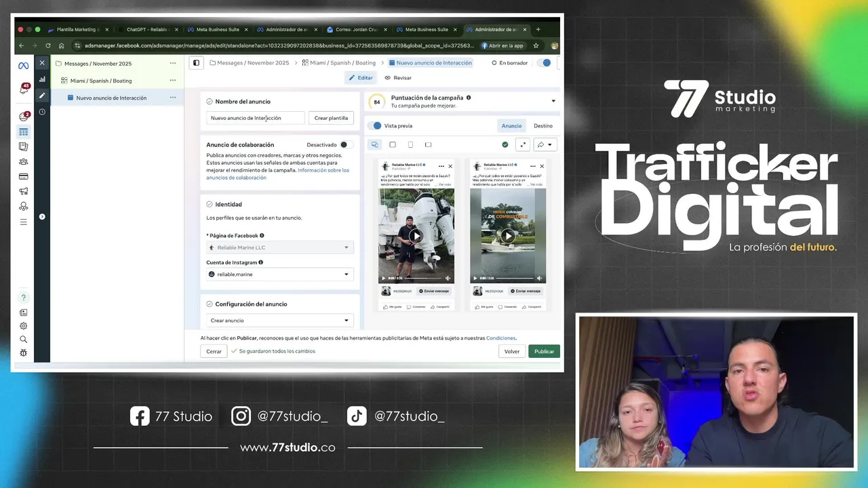
Task: Click the green check status icon
Action: click(505, 144)
